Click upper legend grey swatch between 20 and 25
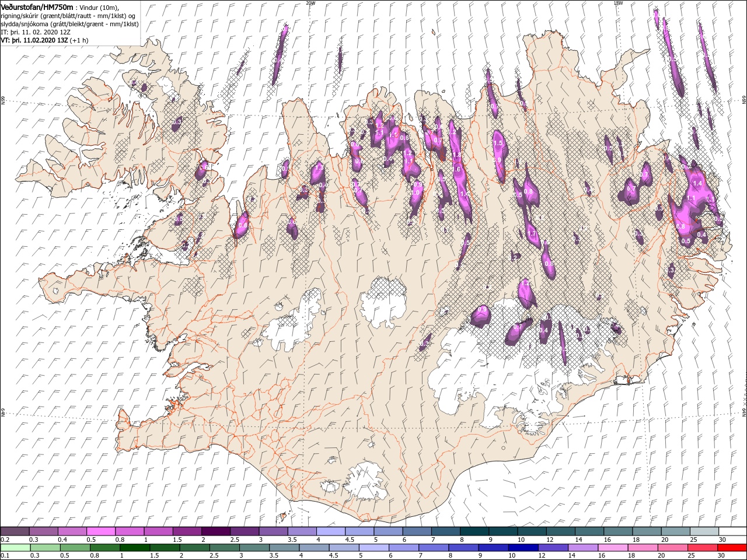 click(675, 531)
